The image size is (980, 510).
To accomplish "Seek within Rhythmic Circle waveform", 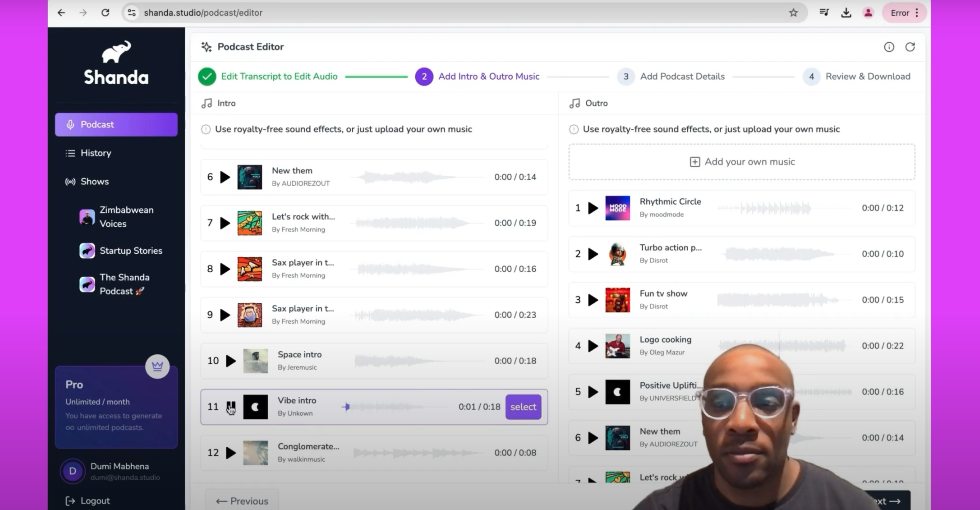I will tap(784, 208).
